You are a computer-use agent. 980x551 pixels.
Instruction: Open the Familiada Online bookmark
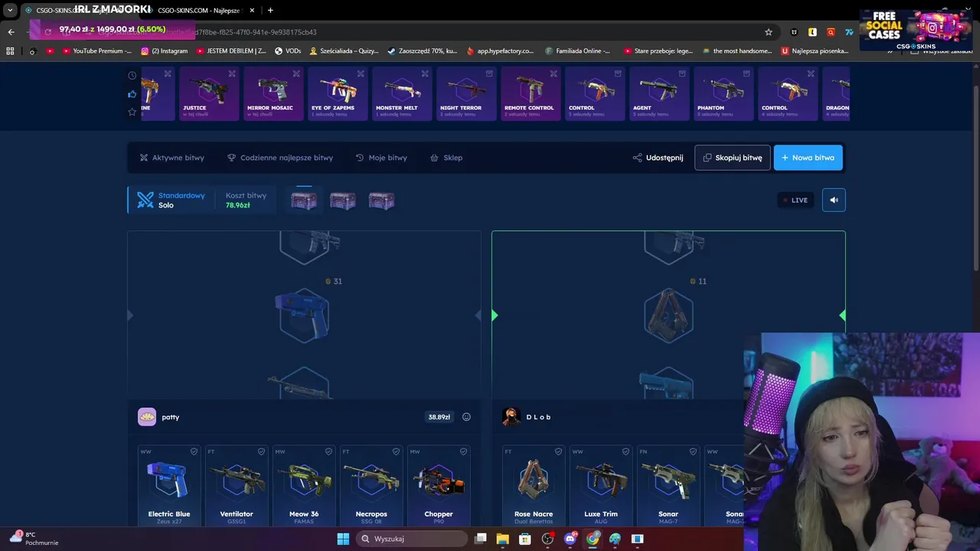click(578, 51)
